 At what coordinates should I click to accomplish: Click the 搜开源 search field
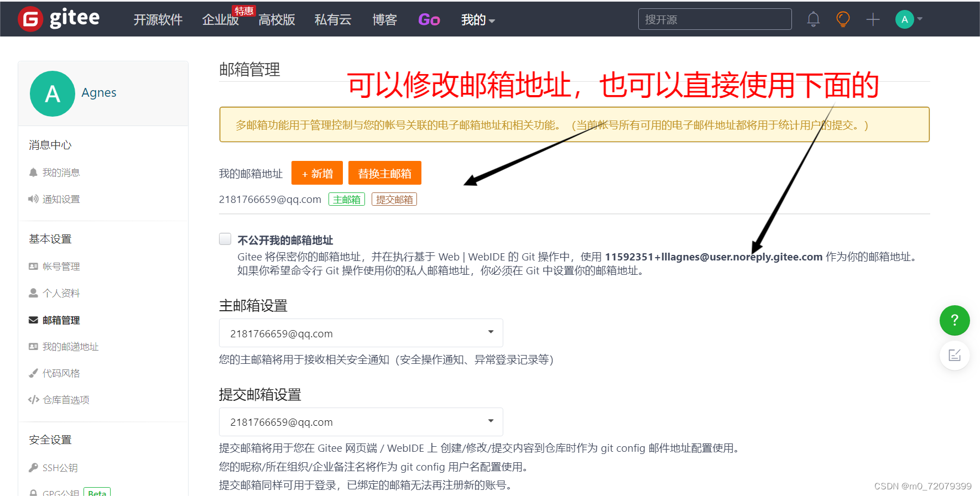tap(715, 19)
